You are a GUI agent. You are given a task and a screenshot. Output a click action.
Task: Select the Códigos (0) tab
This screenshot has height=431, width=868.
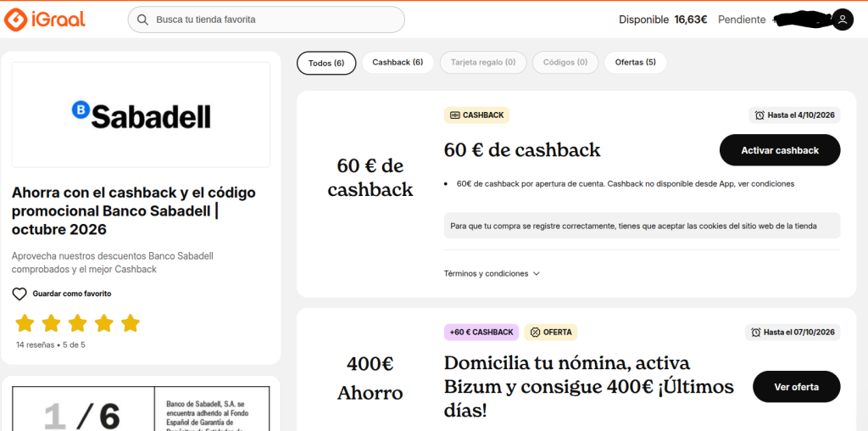565,63
